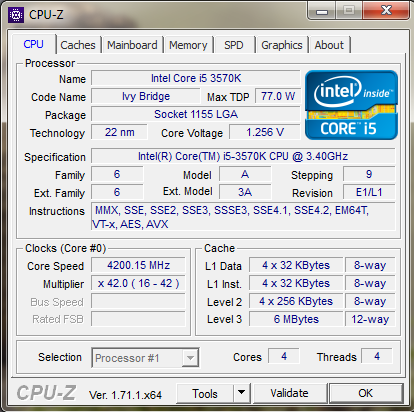Click the Level 3 size 6 MBytes
Viewport: 414px width, 412px height.
pyautogui.click(x=296, y=319)
